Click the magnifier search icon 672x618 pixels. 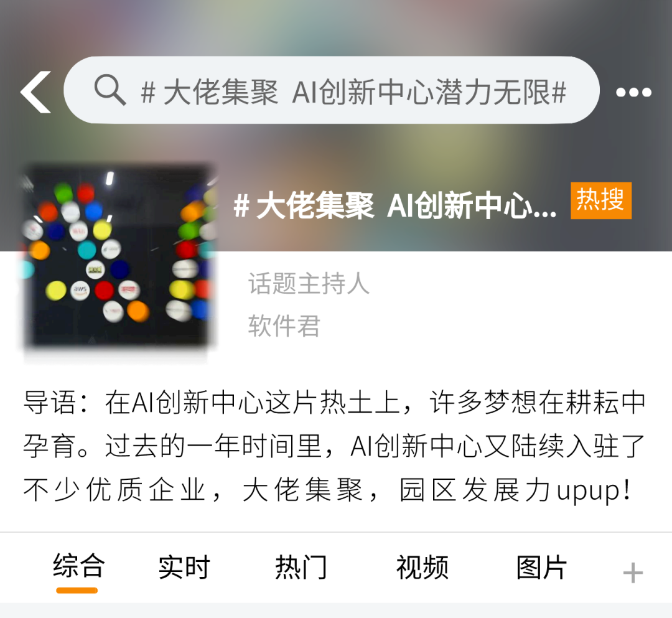pos(110,90)
